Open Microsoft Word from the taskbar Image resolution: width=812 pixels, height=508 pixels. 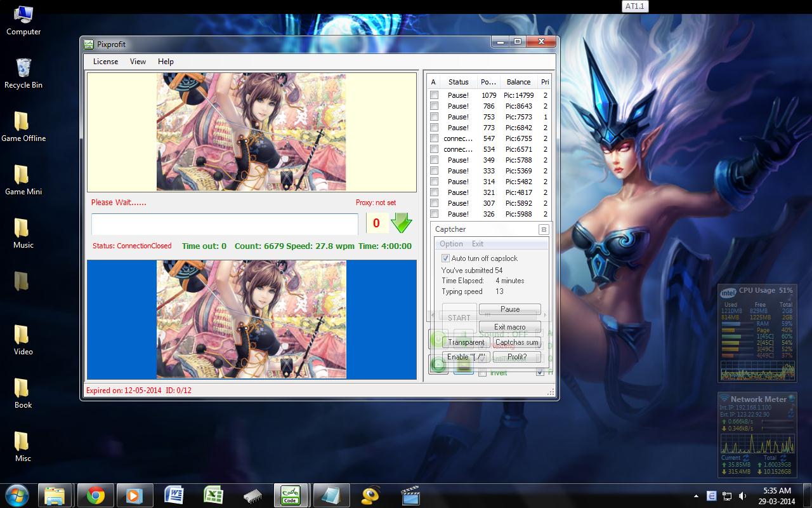point(173,495)
